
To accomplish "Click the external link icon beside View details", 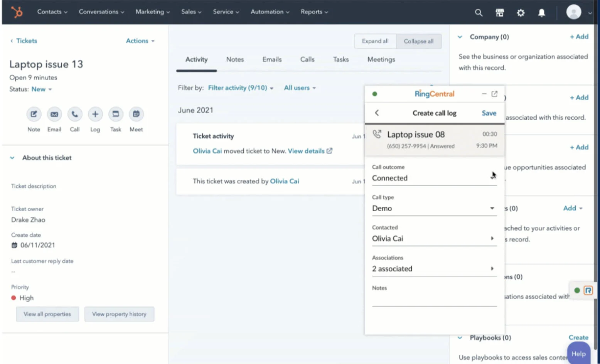I will tap(329, 151).
